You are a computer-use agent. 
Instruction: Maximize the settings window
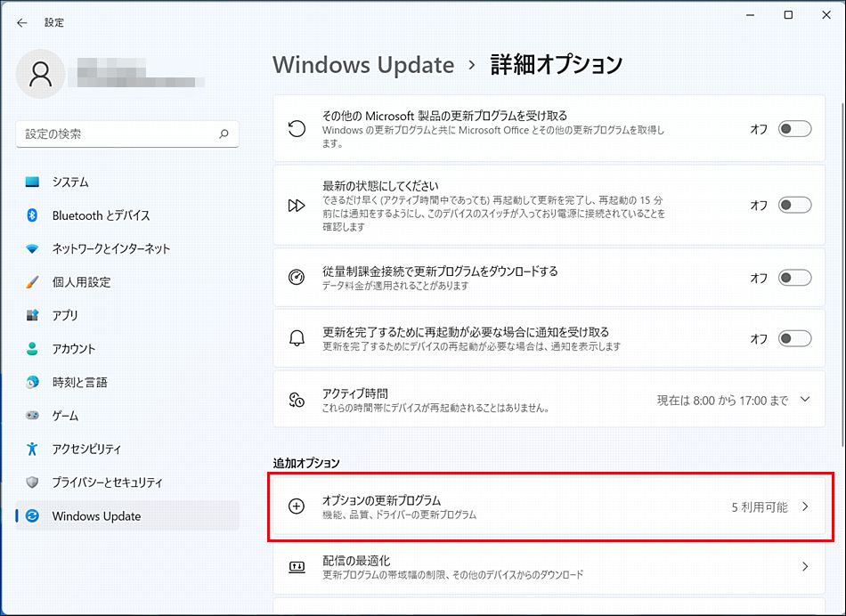[x=788, y=15]
